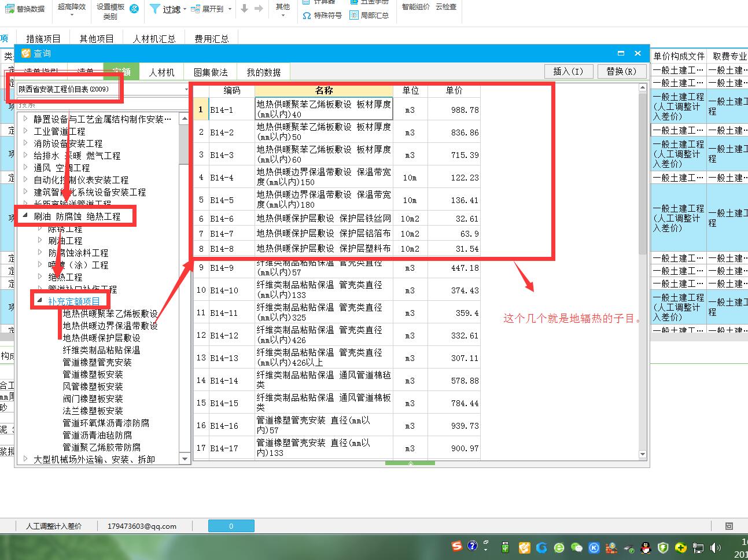
Task: Click the yellow-green plus 360 tray icon
Action: [681, 547]
